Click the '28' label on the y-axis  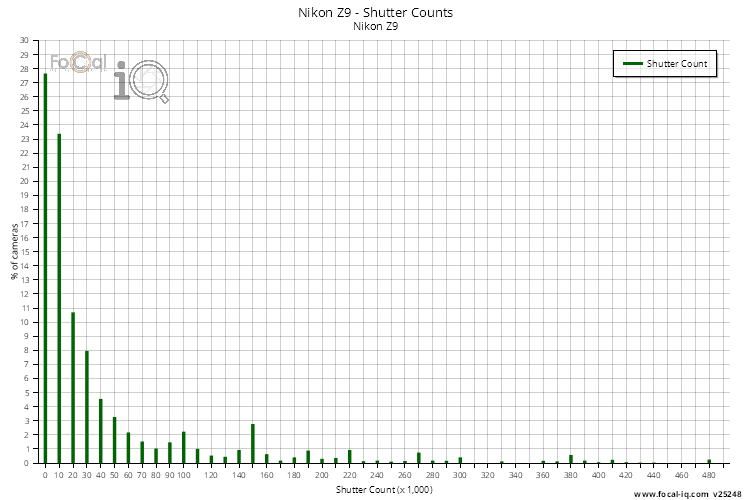pyautogui.click(x=24, y=69)
